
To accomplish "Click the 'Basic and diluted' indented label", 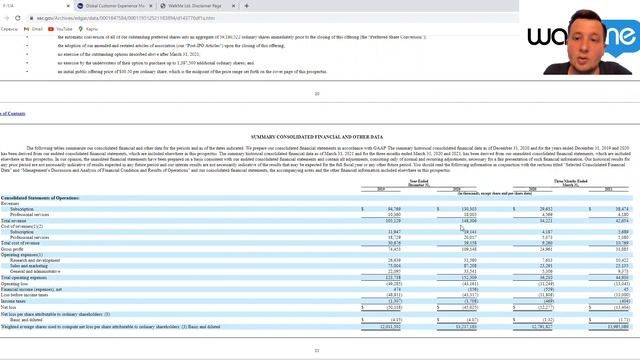I will (26, 320).
